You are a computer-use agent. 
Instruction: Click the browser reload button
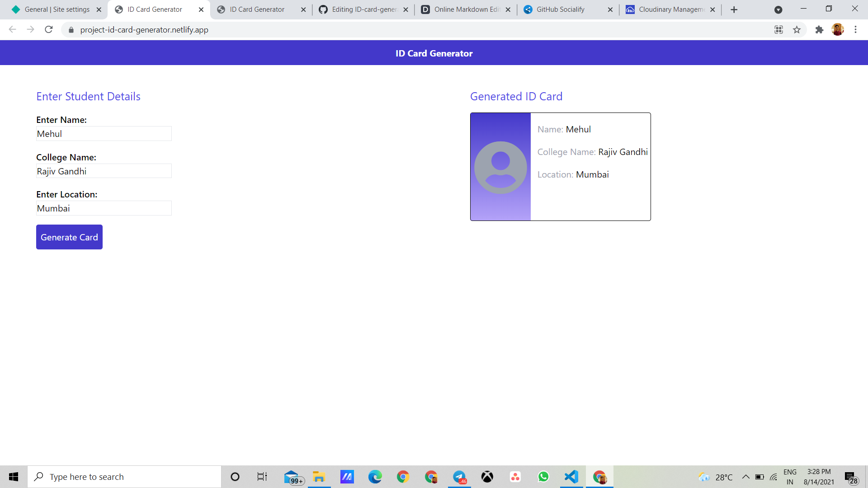[49, 29]
